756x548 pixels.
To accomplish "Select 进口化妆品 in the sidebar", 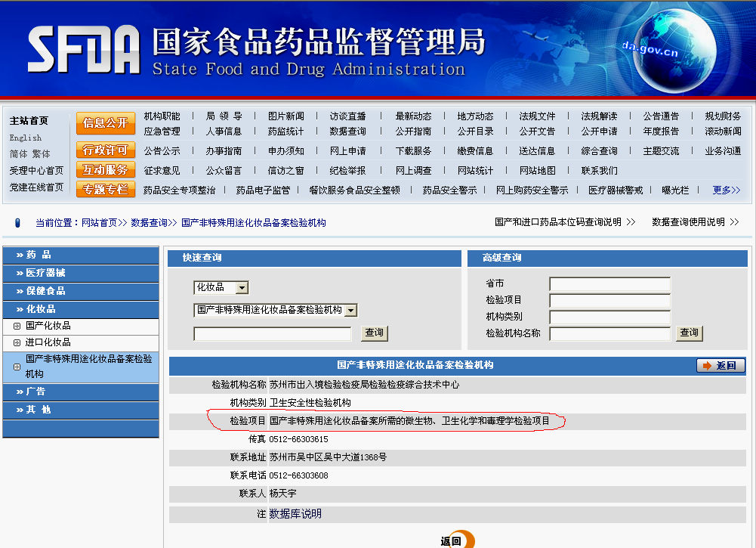I will pyautogui.click(x=48, y=342).
